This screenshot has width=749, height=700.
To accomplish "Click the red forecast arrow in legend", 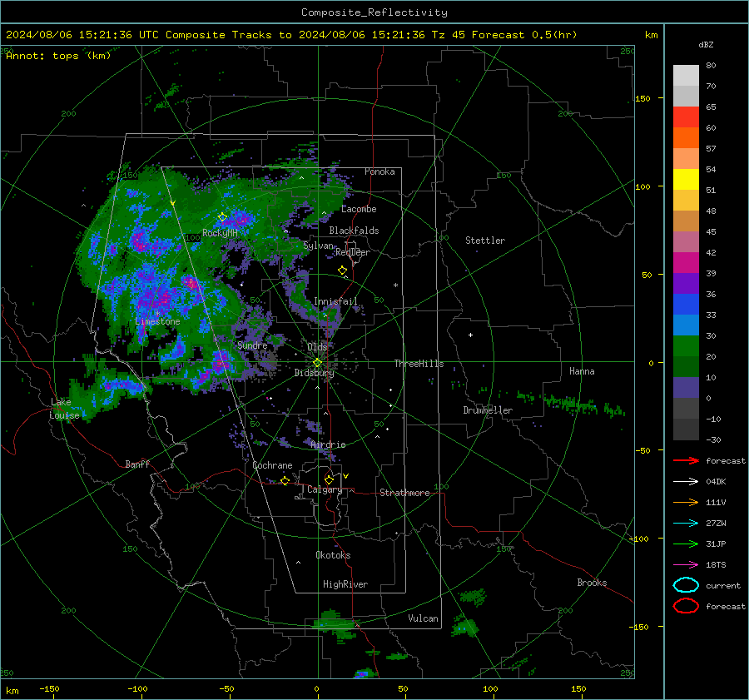I will click(x=686, y=460).
